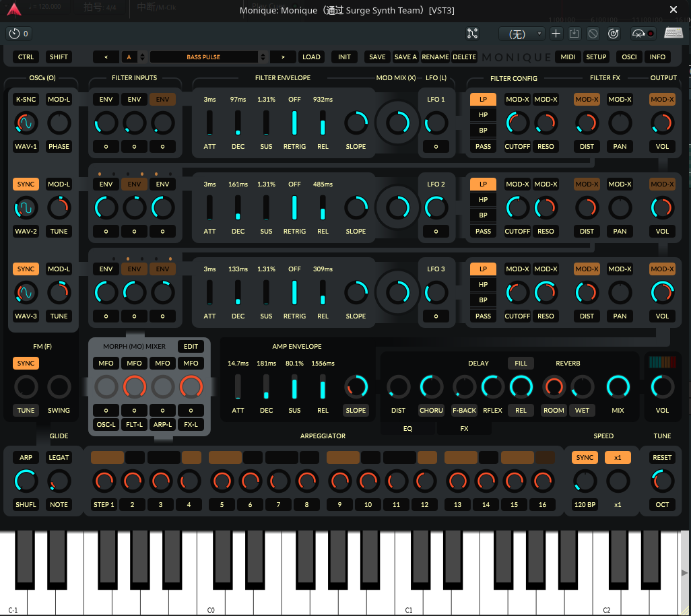Click the latency timer icon showing 0

(x=19, y=34)
